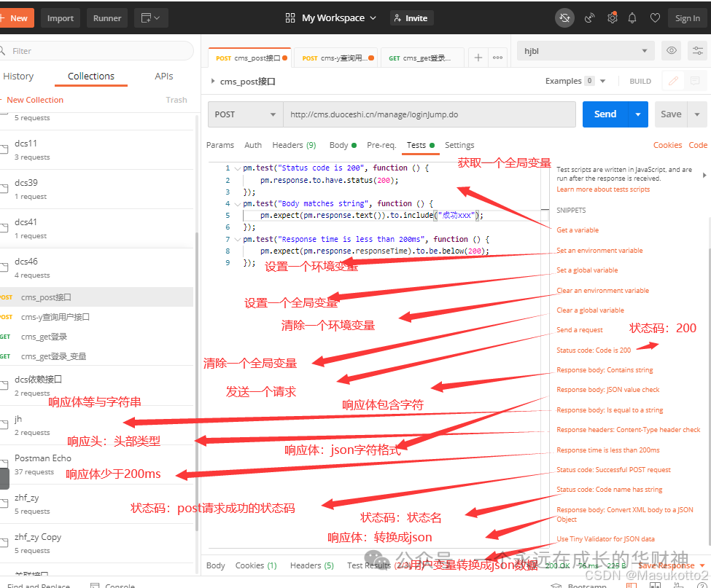Open manage environments sliders icon
711x588 pixels.
click(698, 50)
